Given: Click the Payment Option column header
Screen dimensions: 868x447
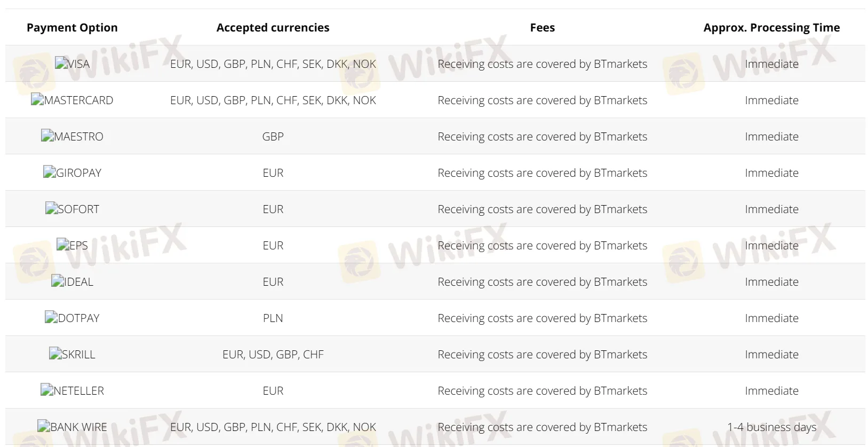Looking at the screenshot, I should click(x=72, y=28).
